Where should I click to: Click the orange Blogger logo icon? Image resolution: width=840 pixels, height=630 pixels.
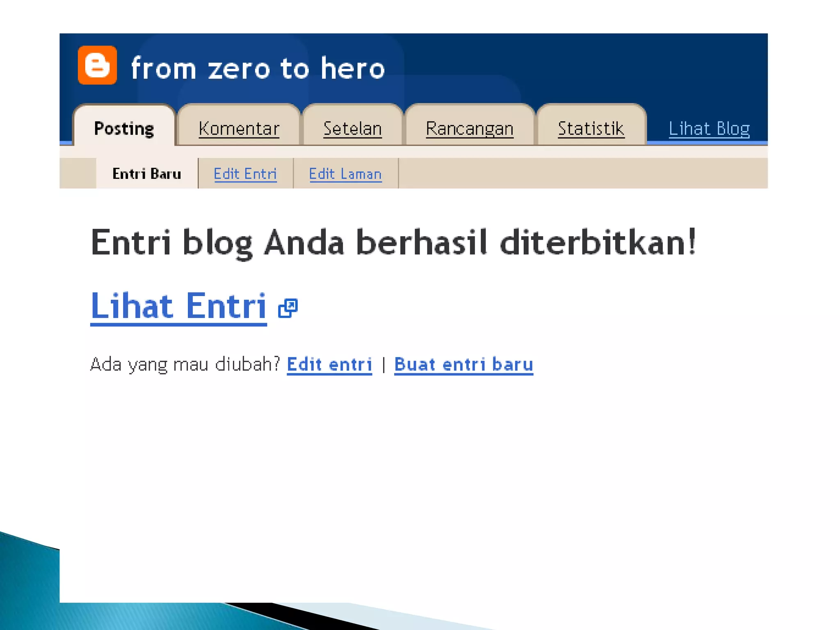click(x=97, y=65)
